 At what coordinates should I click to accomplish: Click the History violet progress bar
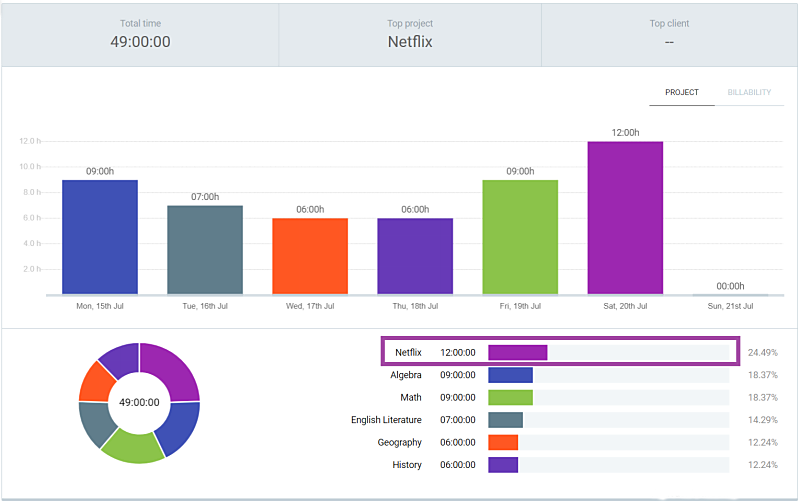[x=503, y=465]
